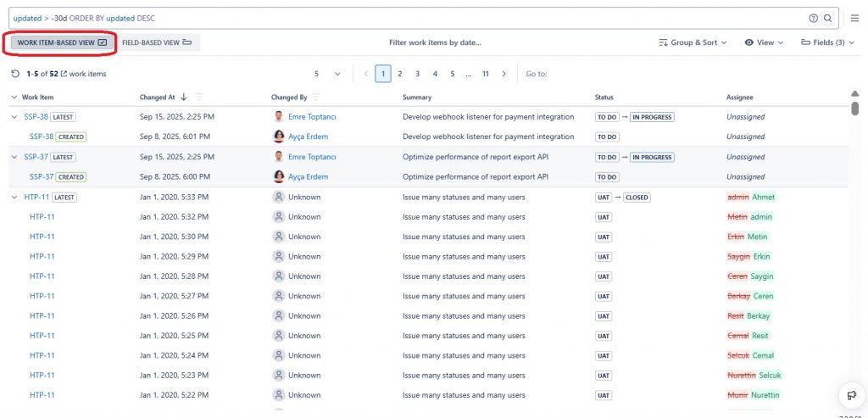Viewport: 868px width, 418px height.
Task: Click the search magnifier icon in query bar
Action: coord(827,18)
